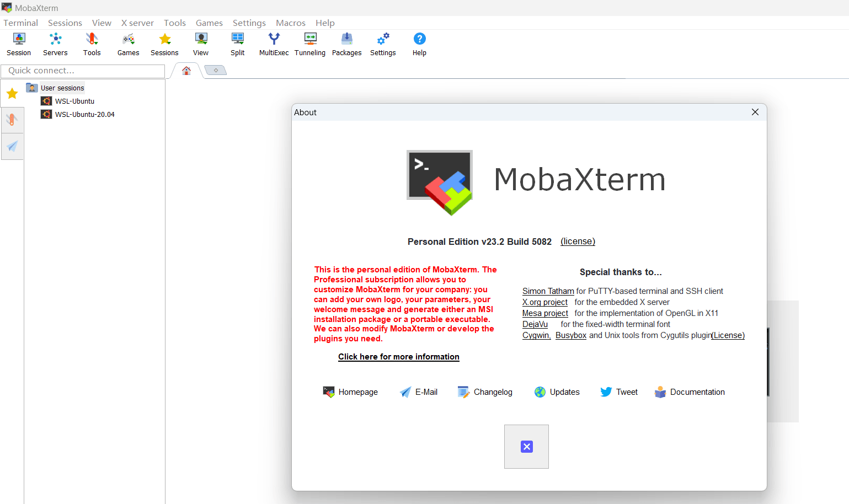Open the Homepage link in About dialog
Viewport: 849px width, 504px height.
pos(350,392)
